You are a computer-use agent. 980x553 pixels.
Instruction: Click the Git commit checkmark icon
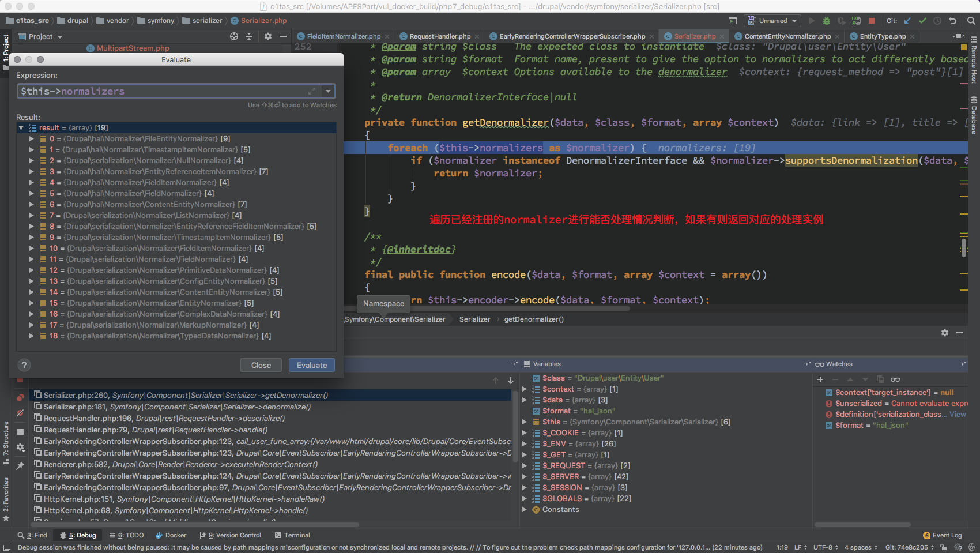922,21
